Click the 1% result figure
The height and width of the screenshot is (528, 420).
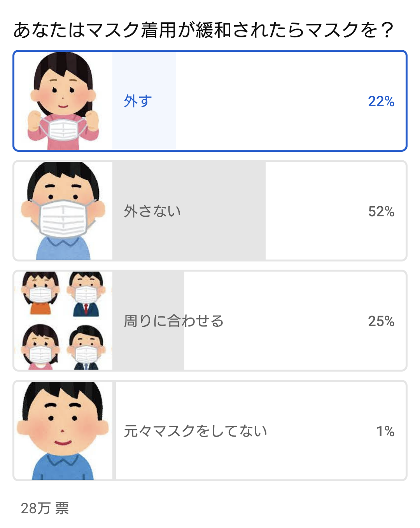tap(385, 432)
